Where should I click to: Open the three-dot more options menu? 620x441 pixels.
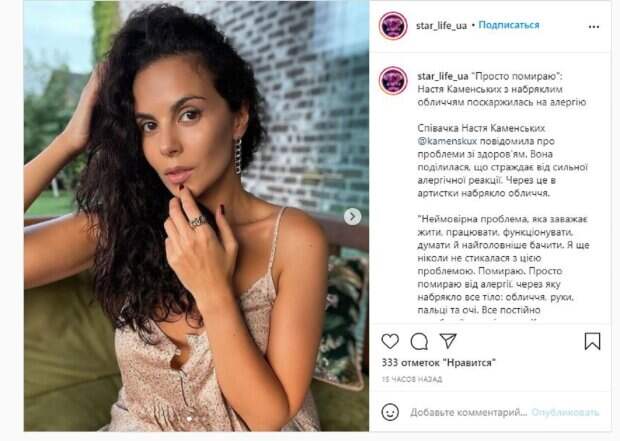[x=594, y=26]
